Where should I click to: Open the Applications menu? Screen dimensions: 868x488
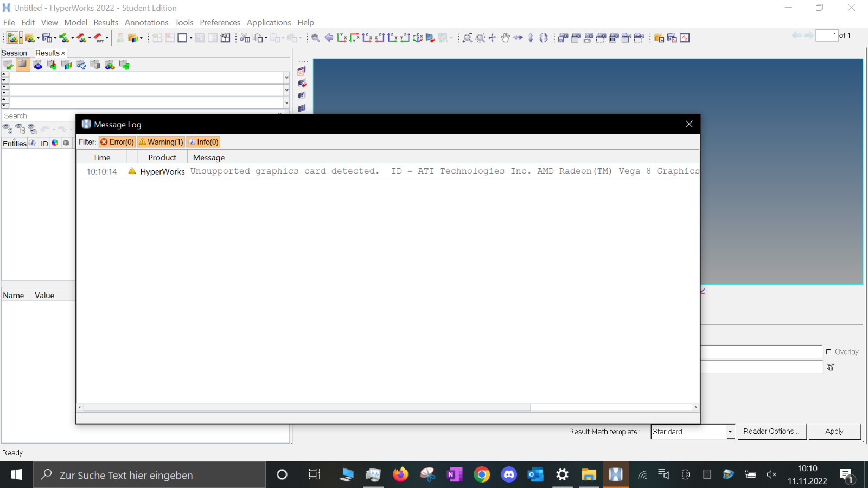point(269,22)
